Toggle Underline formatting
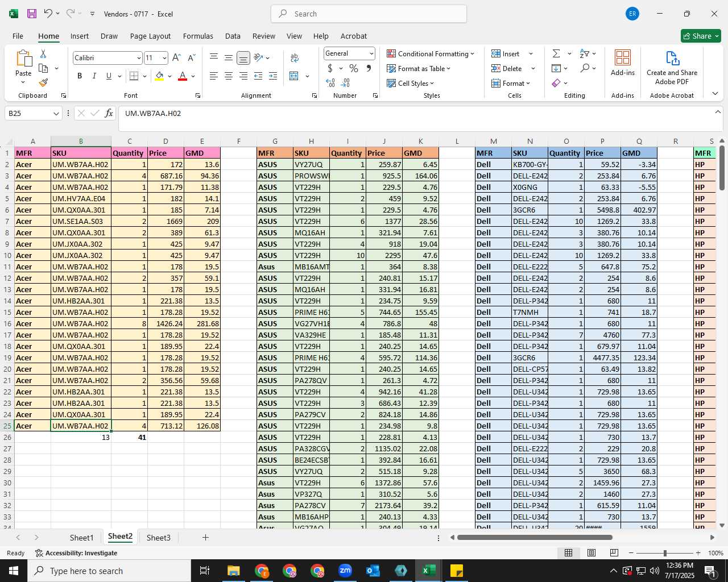This screenshot has height=582, width=728. coord(109,76)
